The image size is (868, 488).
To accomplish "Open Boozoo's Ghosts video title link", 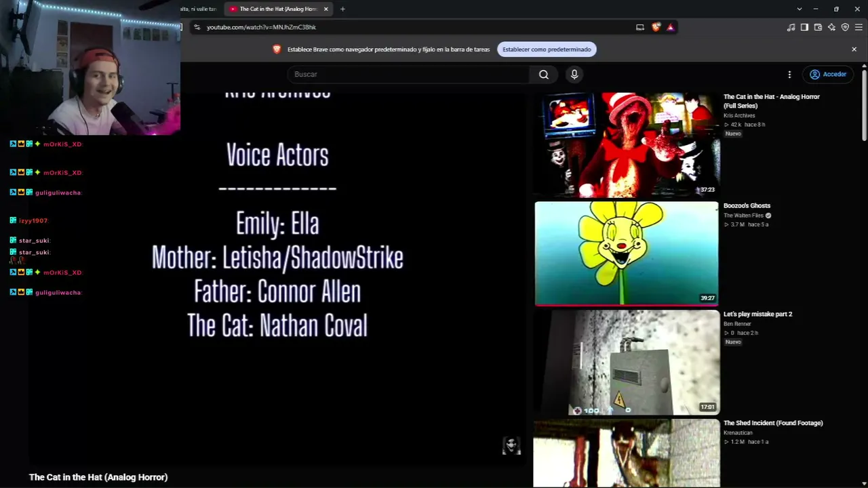I will click(747, 206).
